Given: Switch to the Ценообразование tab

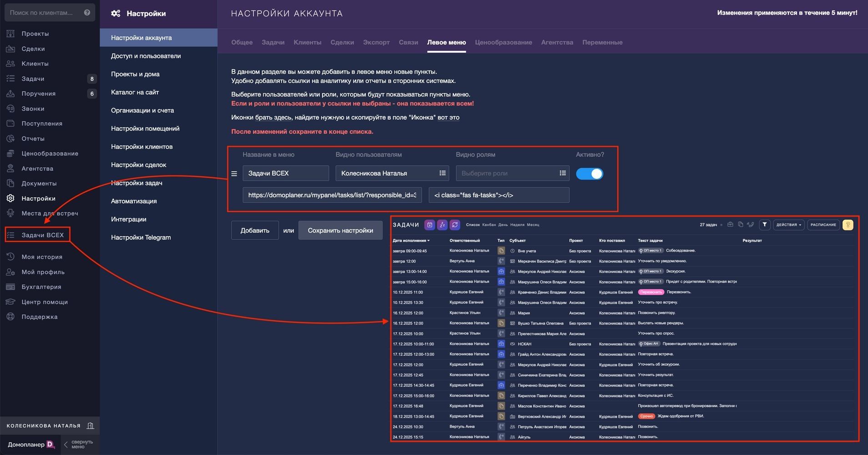Looking at the screenshot, I should point(503,42).
